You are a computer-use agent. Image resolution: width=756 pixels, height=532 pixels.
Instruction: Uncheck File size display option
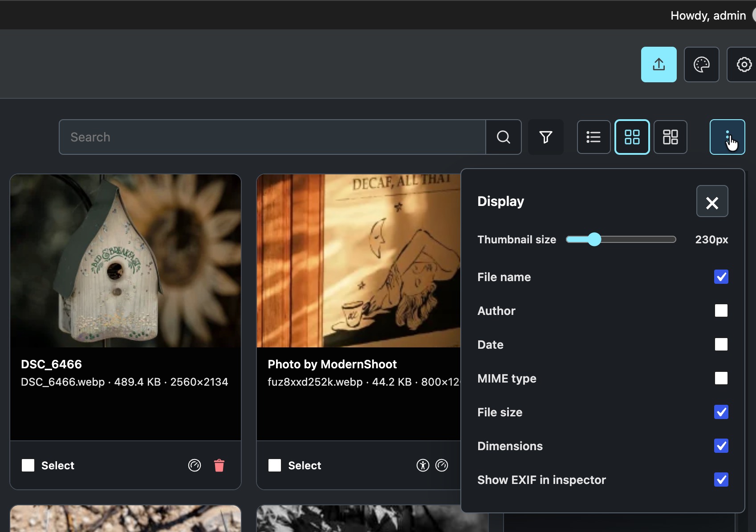[x=721, y=412]
